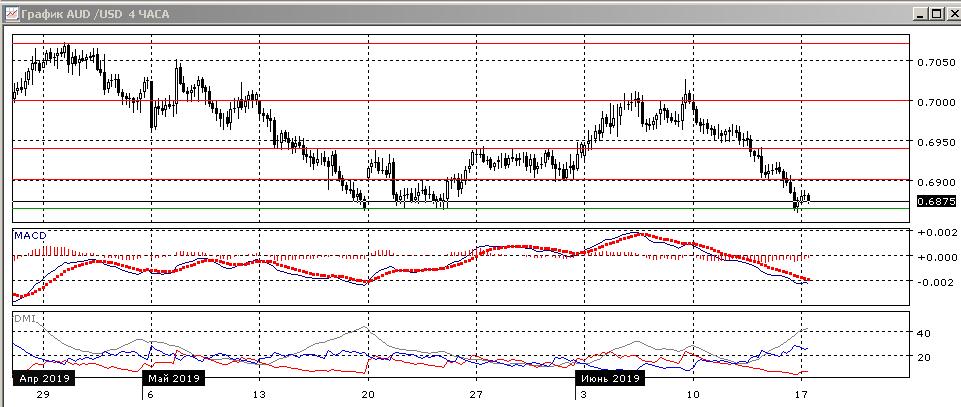Click the date label 10 on time axis
961x407 pixels.
693,394
